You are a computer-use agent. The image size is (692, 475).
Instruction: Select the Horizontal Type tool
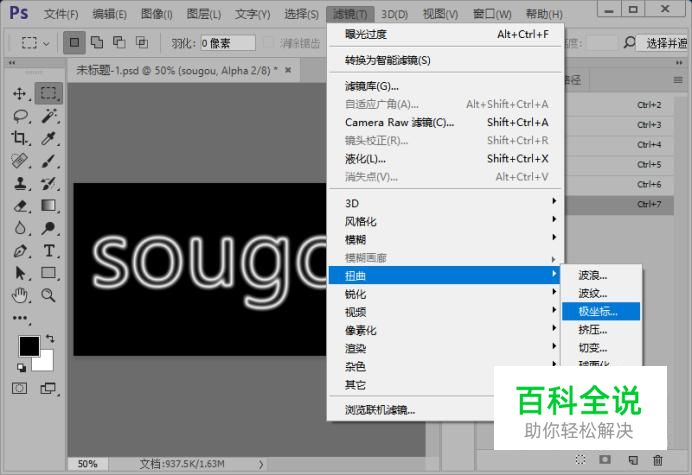point(49,251)
